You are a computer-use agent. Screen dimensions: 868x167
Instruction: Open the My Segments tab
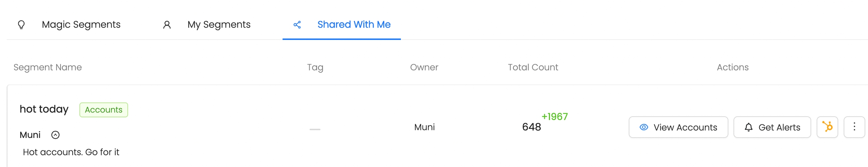pos(219,25)
